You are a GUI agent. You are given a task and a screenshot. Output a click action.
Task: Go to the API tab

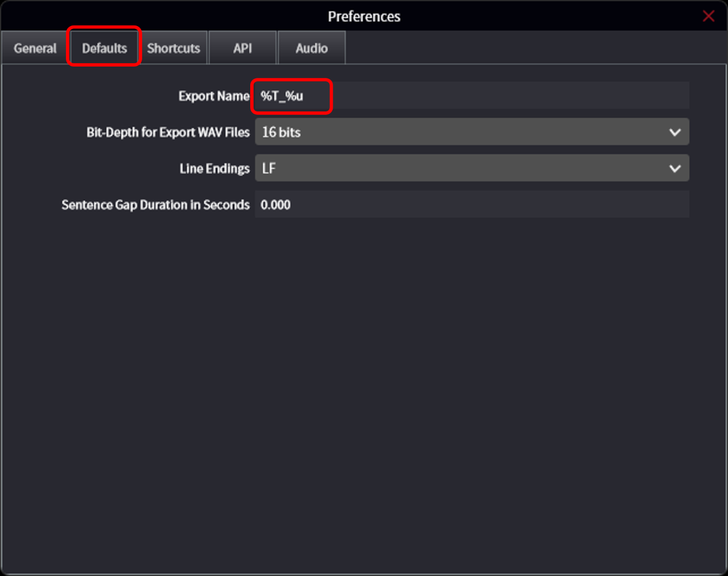tap(242, 48)
